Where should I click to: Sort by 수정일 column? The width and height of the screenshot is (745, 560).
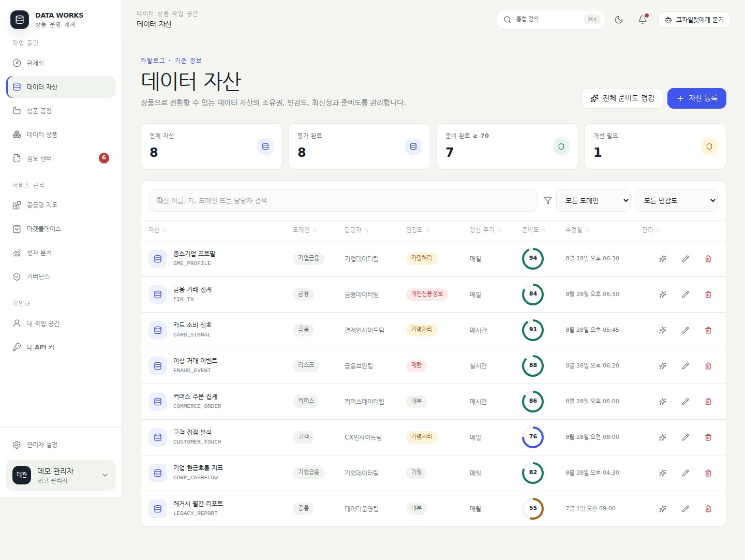click(577, 230)
